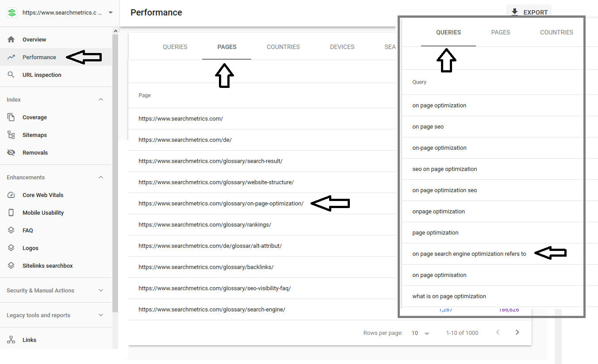Click the Links network icon

pyautogui.click(x=11, y=340)
